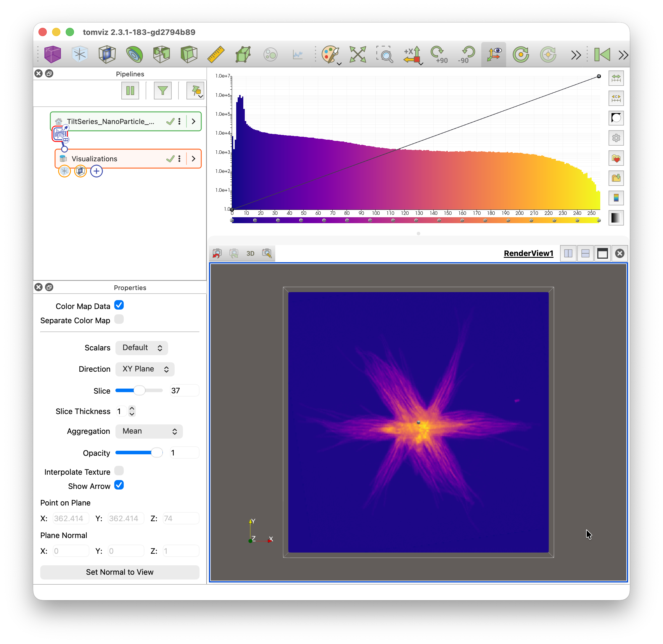
Task: Show more toolbar items via double chevron
Action: click(576, 55)
